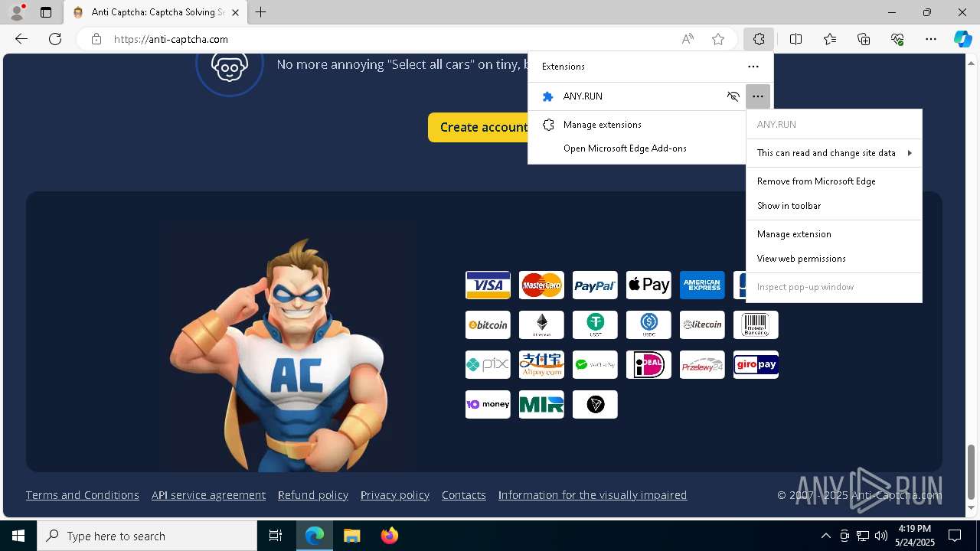
Task: Click the USDT Tether logo
Action: coord(595,324)
